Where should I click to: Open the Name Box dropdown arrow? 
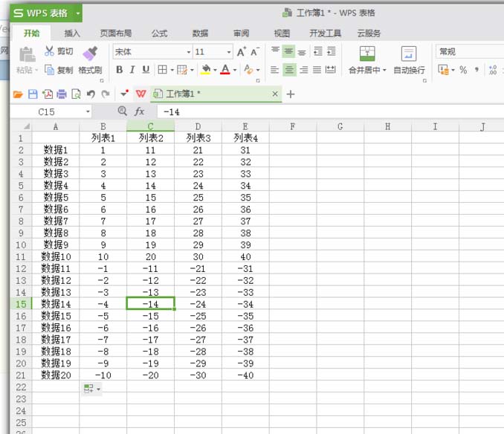88,111
